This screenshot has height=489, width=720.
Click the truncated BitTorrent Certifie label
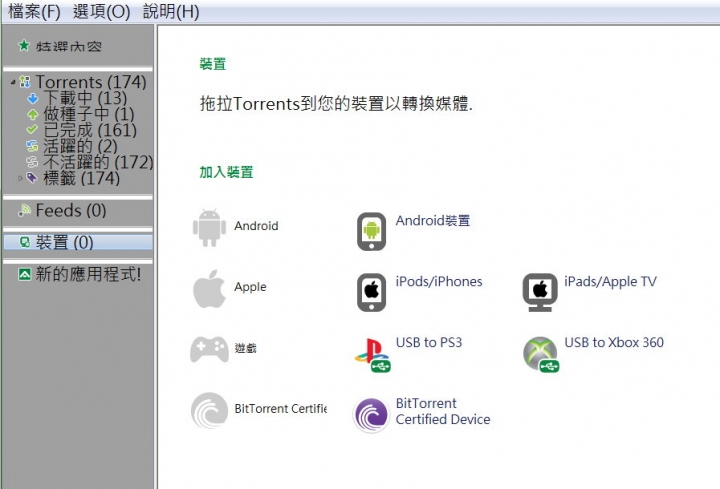[281, 409]
